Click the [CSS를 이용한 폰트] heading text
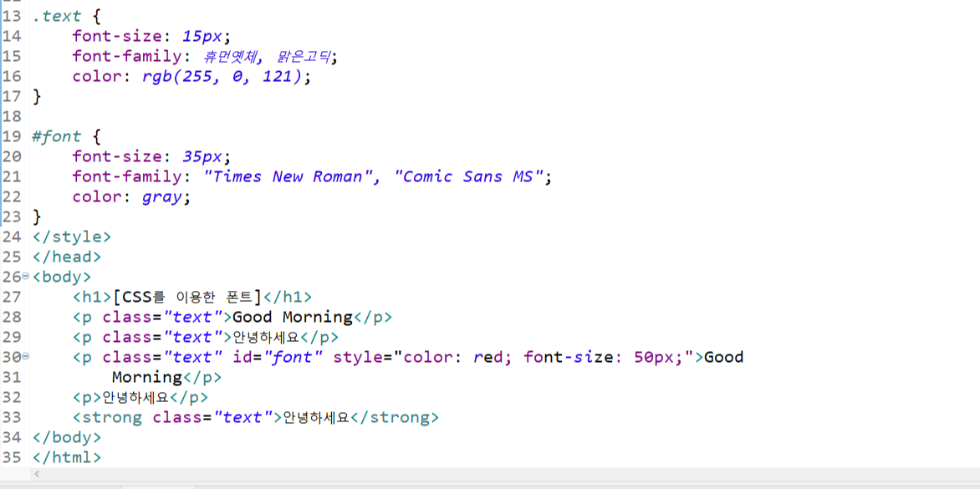Viewport: 980px width, 489px height. point(186,296)
